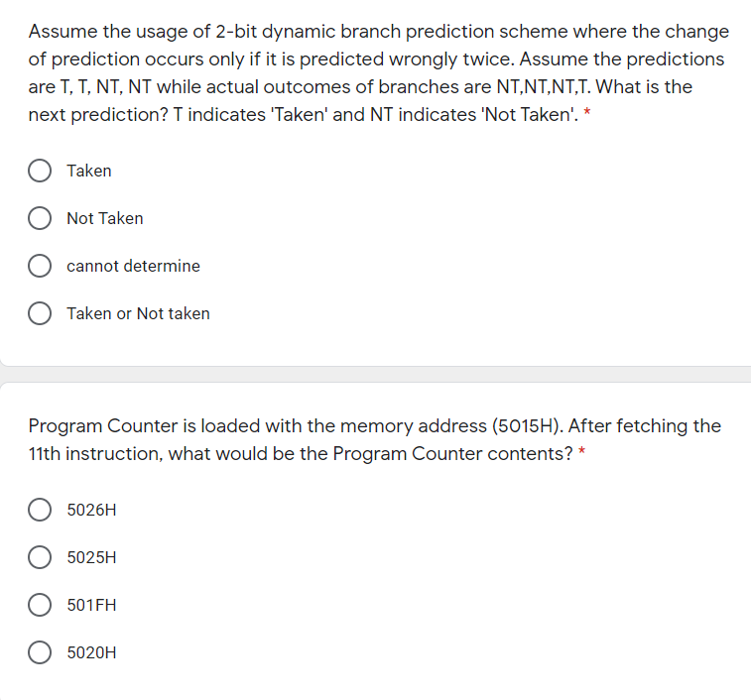Select the 5026H radio button
This screenshot has width=751, height=700.
[41, 511]
